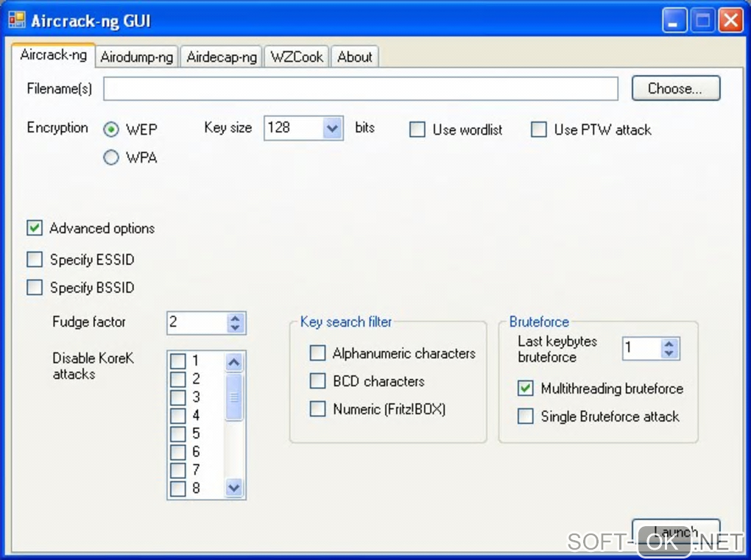Switch to the Airodump-ng tab
Image resolution: width=751 pixels, height=560 pixels.
[x=136, y=57]
